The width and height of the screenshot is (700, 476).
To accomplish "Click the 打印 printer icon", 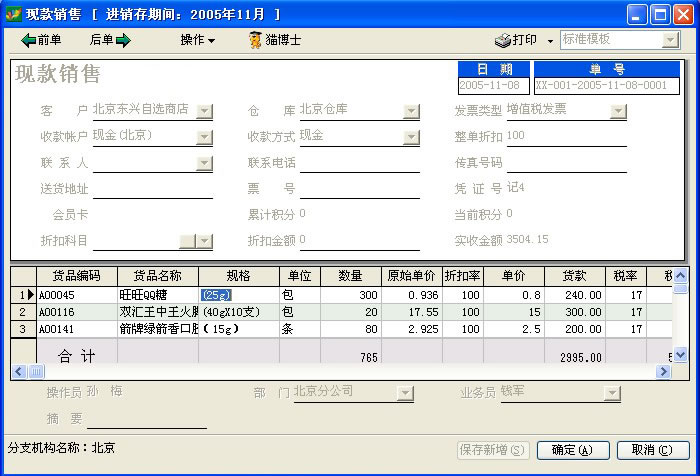I will pyautogui.click(x=503, y=40).
